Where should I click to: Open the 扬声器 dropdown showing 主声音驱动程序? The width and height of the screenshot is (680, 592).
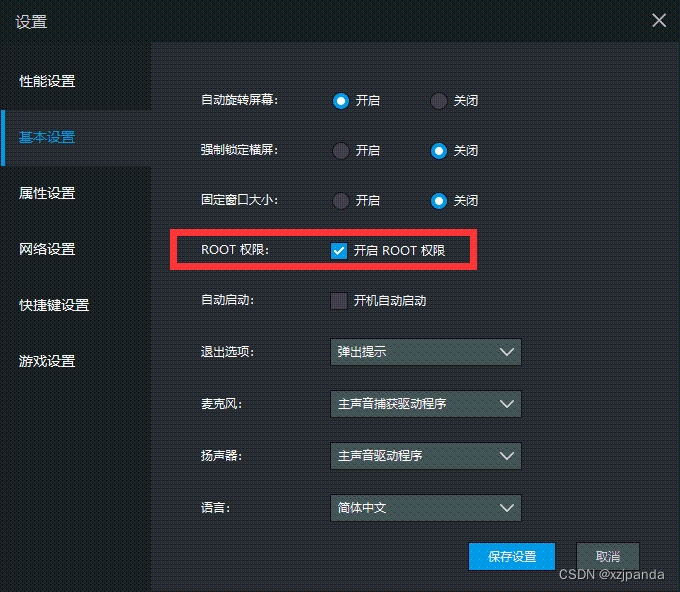(425, 455)
